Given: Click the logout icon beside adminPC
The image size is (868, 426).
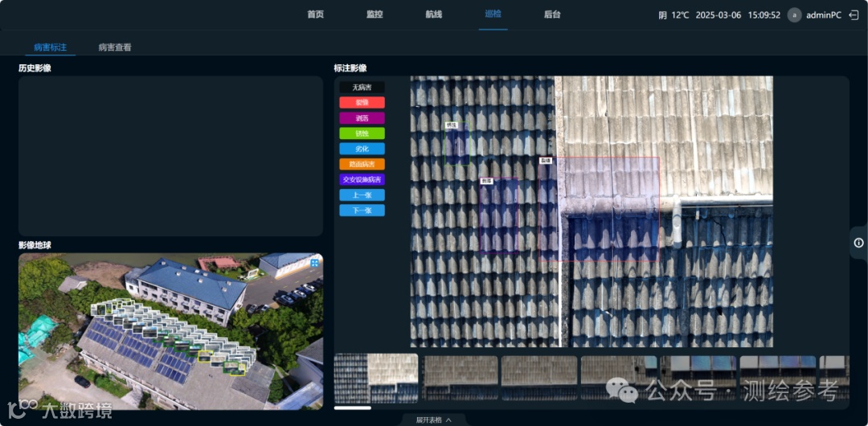Looking at the screenshot, I should 853,15.
